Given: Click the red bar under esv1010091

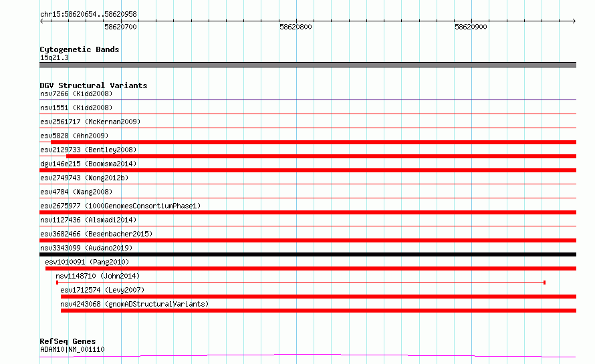Looking at the screenshot, I should pyautogui.click(x=311, y=268).
